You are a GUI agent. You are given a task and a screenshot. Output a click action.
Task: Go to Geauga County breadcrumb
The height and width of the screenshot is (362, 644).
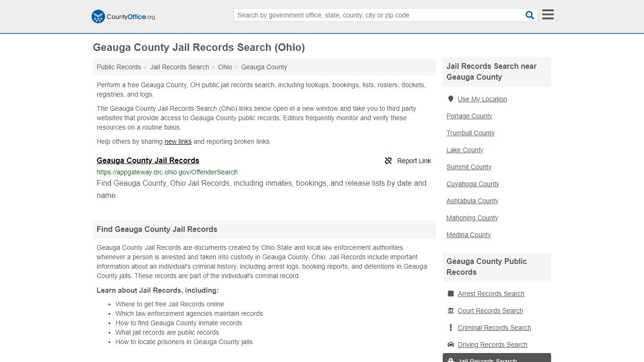click(x=264, y=67)
